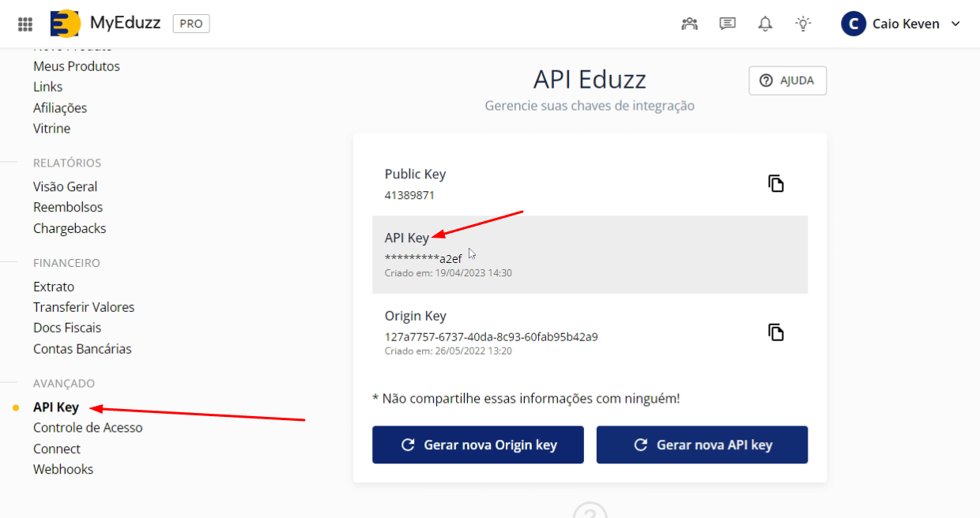Click the MyEduzz brand name text
980x518 pixels.
tap(126, 24)
